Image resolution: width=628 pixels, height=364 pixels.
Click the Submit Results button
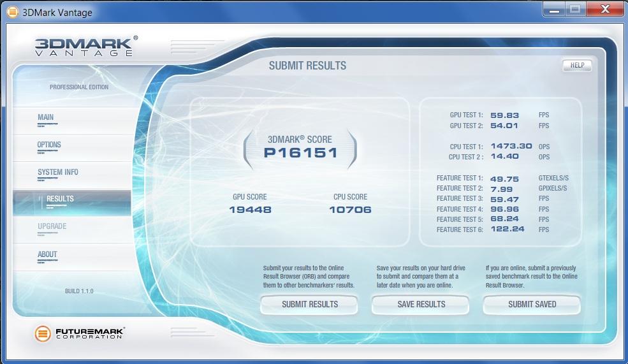[309, 305]
